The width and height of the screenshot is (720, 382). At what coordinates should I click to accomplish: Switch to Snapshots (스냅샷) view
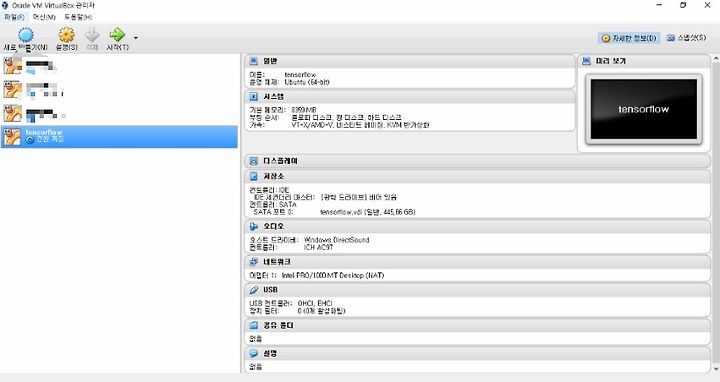(x=686, y=38)
